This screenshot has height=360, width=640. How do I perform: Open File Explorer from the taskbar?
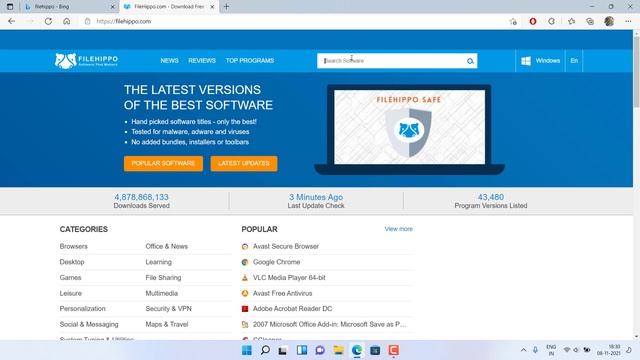click(338, 350)
